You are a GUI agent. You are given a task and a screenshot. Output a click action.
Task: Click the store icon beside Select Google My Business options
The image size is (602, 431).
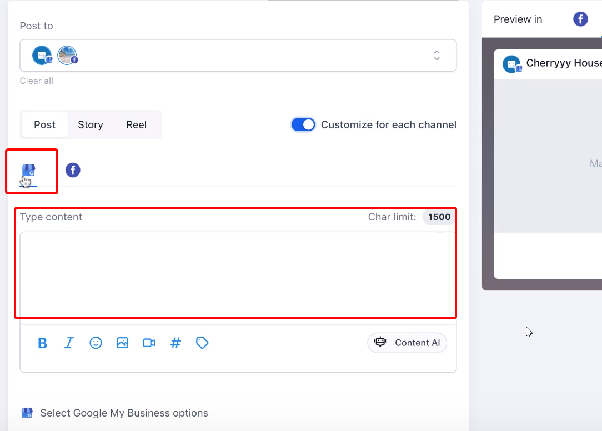click(27, 413)
